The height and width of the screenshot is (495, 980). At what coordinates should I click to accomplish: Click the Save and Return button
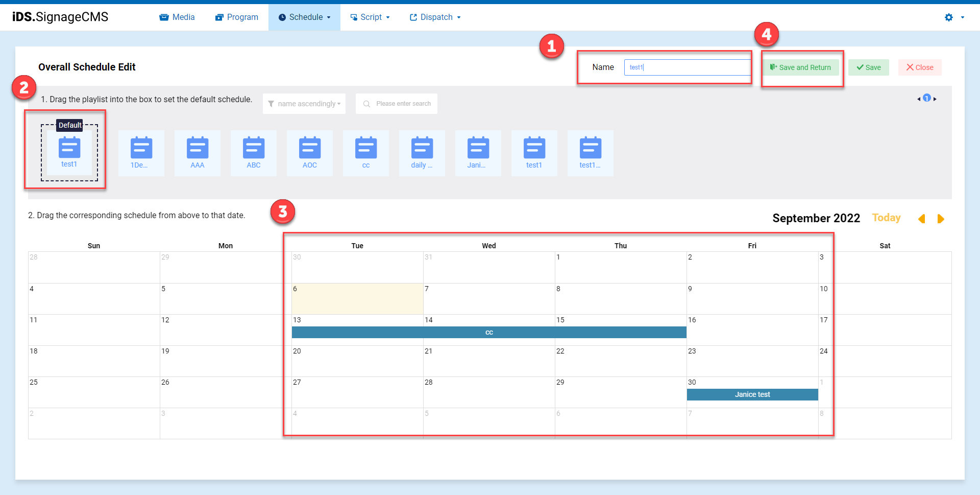tap(800, 67)
